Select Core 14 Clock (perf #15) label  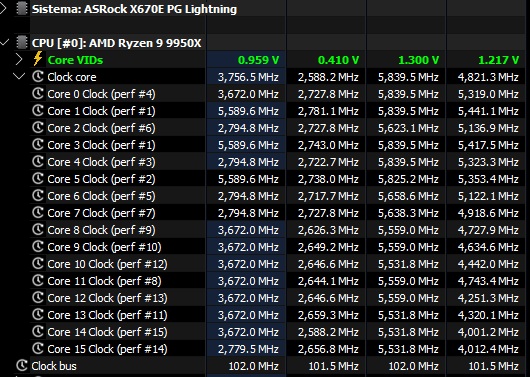click(x=107, y=332)
